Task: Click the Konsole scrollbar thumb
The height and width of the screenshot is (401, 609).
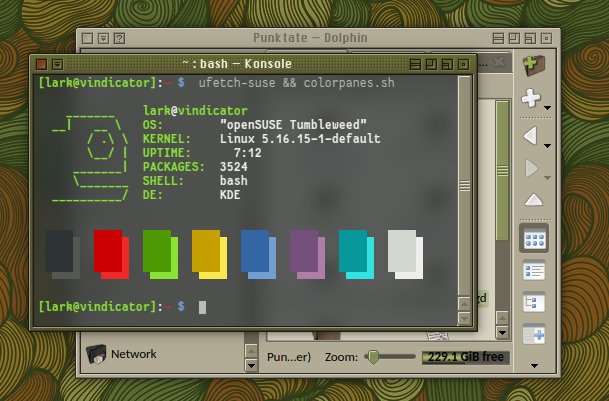Action: (x=465, y=186)
